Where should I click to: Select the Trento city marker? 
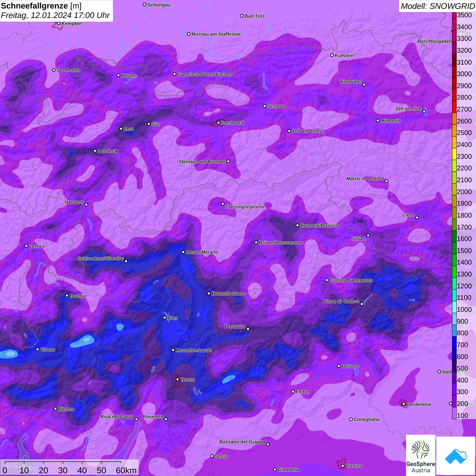[x=177, y=379]
